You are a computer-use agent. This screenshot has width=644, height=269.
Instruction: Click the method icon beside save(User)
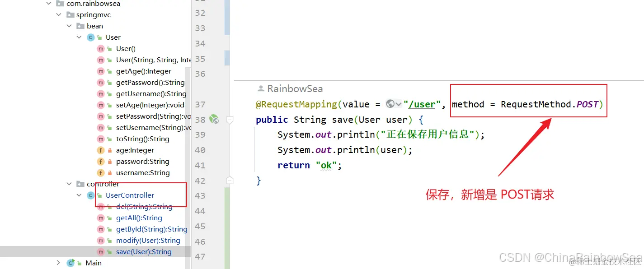pyautogui.click(x=101, y=252)
